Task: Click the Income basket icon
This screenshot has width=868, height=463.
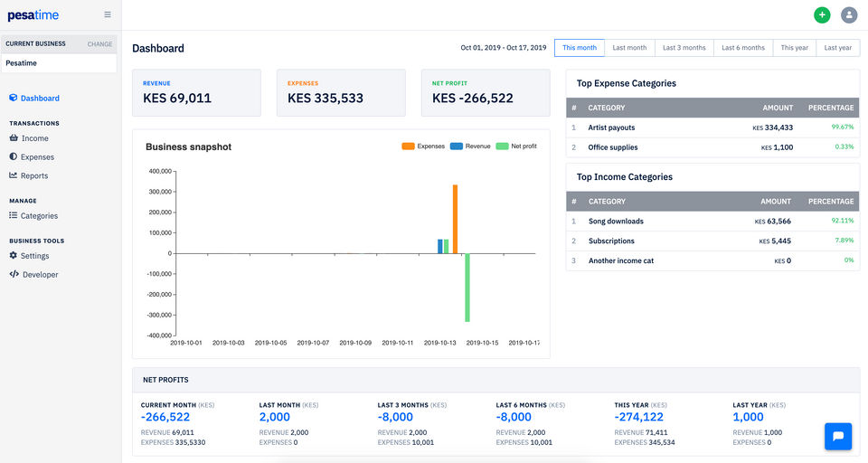Action: tap(14, 137)
